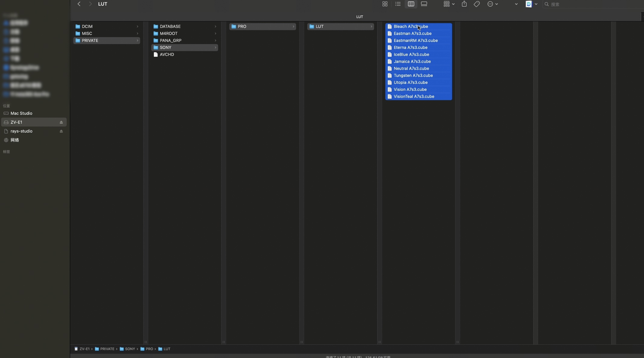The width and height of the screenshot is (644, 358).
Task: Eject the ZV-E1 volume
Action: 61,122
